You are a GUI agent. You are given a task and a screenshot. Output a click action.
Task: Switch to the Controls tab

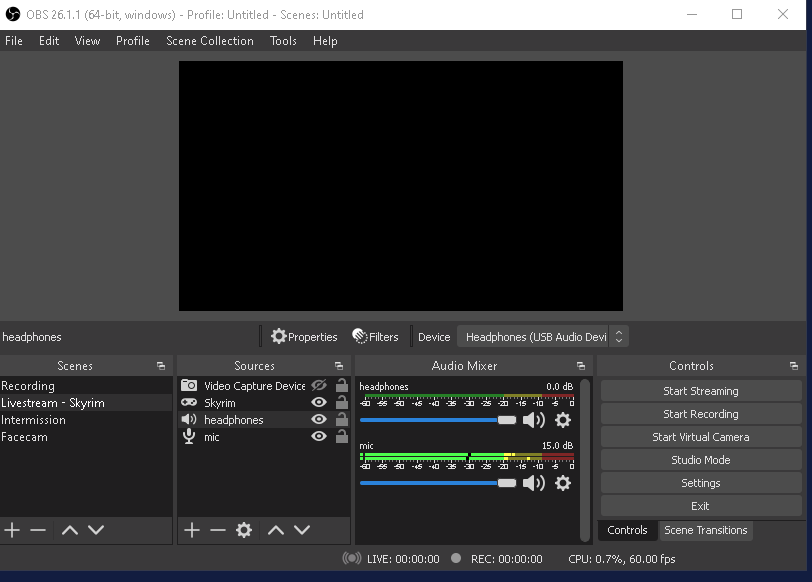click(627, 530)
